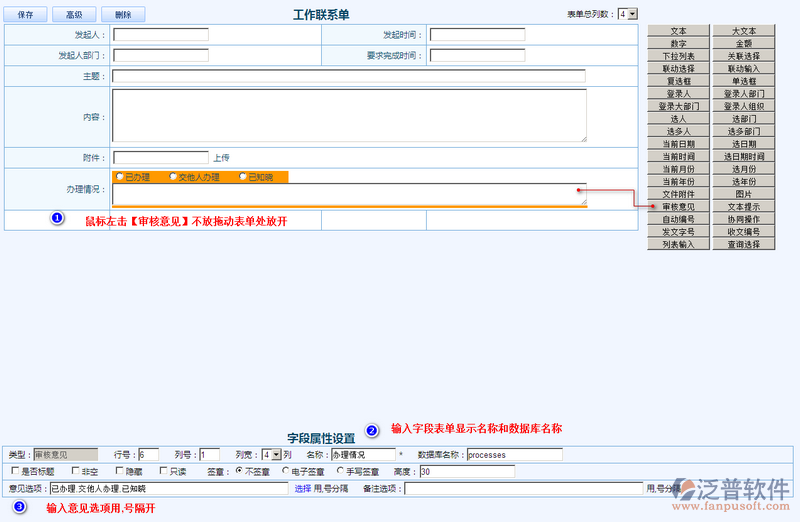
Task: Select the 复选框 field type
Action: pos(678,81)
